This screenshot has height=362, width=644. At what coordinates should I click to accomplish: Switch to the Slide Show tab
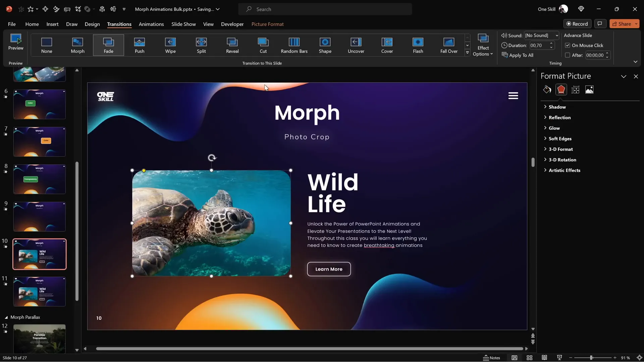click(183, 24)
